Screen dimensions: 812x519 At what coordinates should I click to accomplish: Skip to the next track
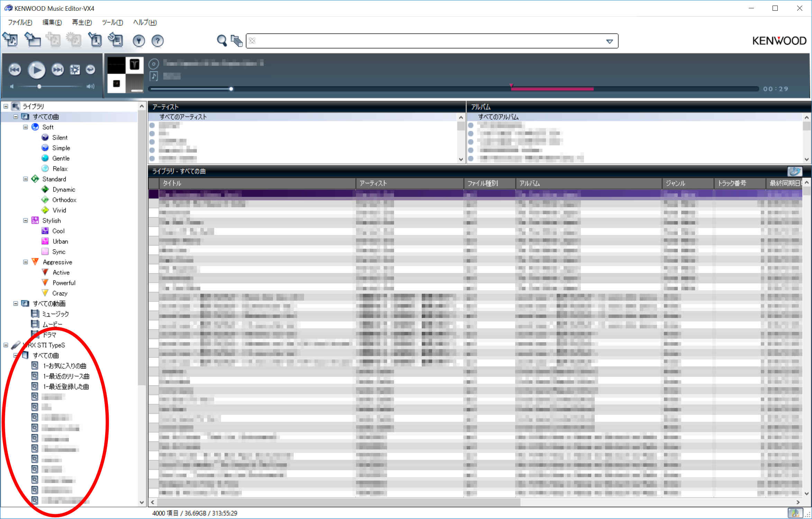(x=57, y=70)
